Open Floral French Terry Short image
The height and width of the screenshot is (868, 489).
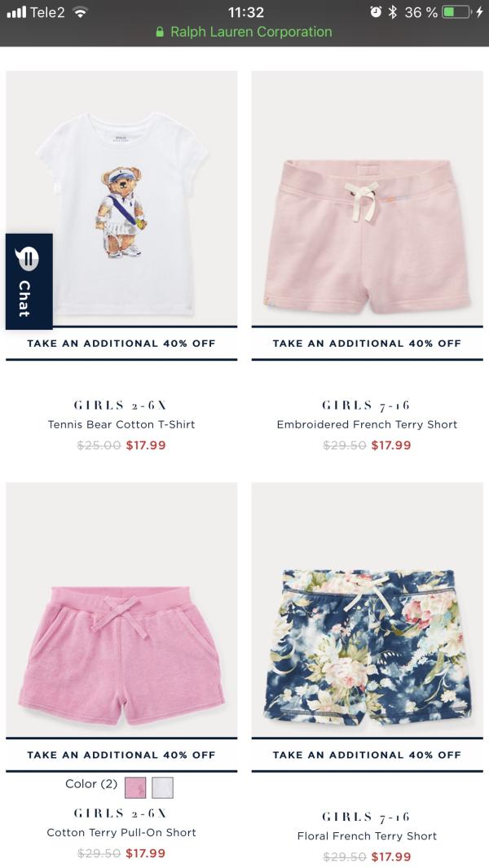tap(368, 610)
